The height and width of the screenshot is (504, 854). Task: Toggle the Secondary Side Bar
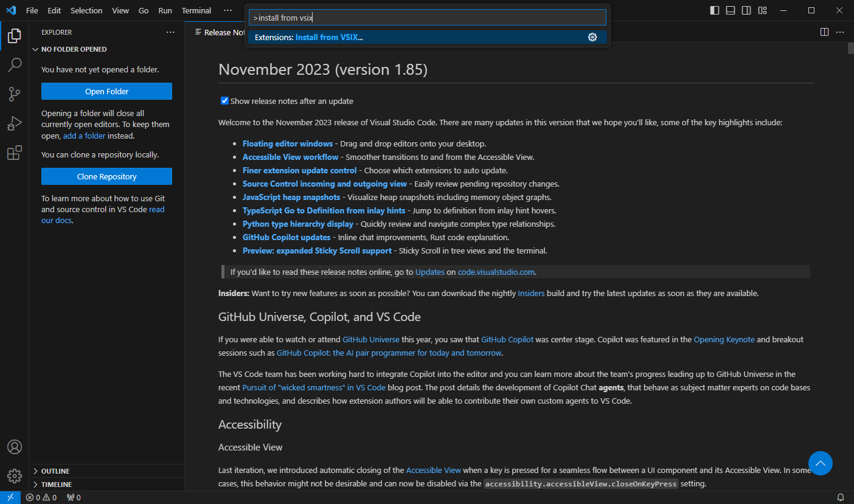[x=746, y=10]
